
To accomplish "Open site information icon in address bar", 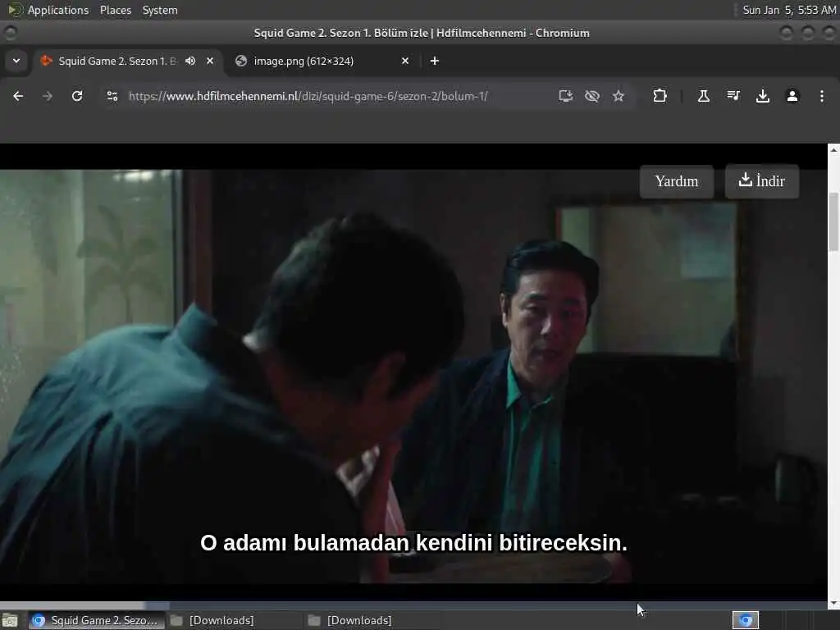I will click(112, 96).
